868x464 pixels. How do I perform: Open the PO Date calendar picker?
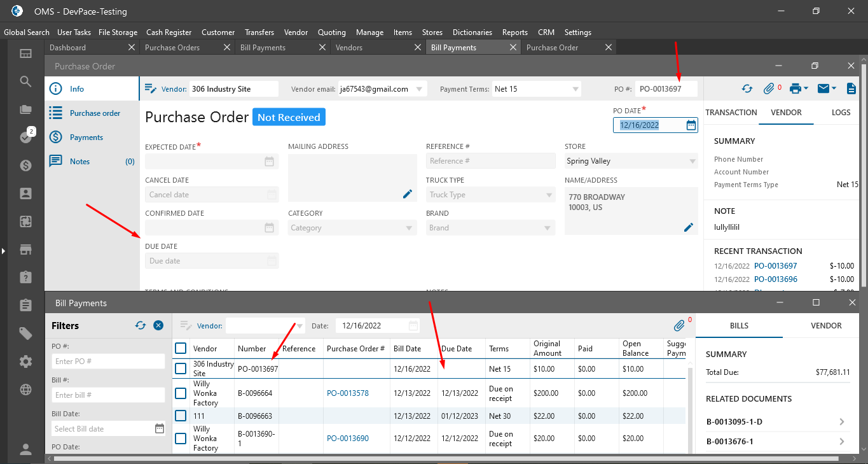691,125
